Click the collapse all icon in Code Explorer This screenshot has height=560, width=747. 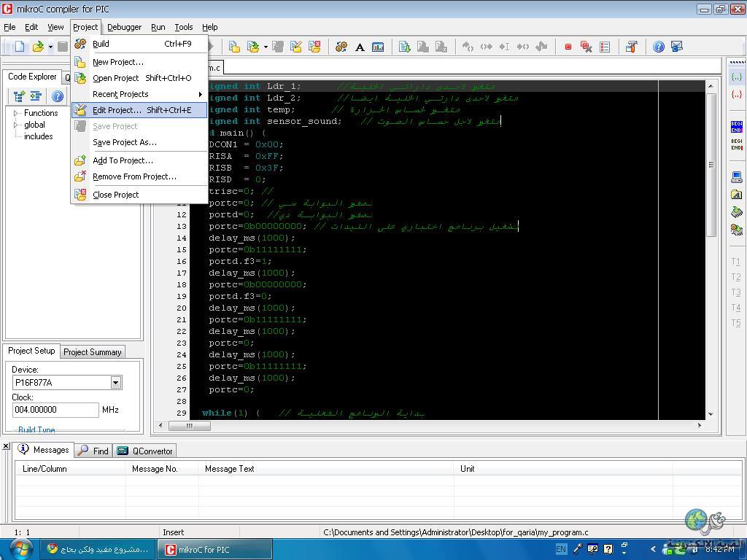coord(36,97)
